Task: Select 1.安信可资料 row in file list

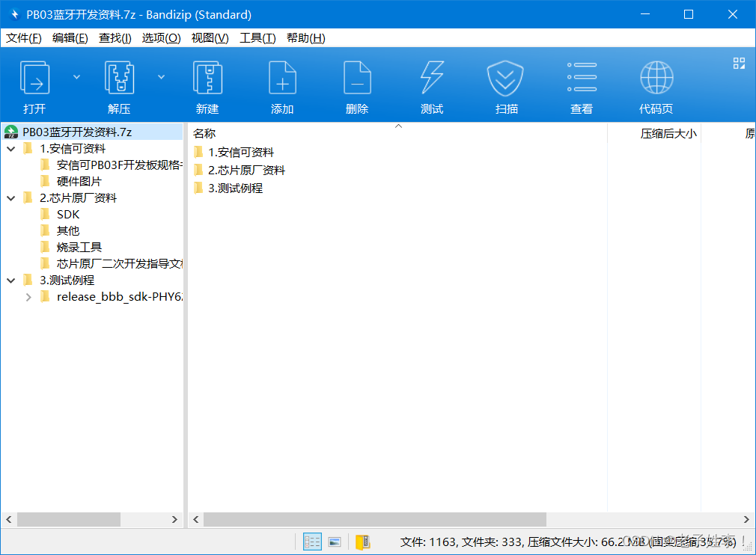Action: click(240, 153)
